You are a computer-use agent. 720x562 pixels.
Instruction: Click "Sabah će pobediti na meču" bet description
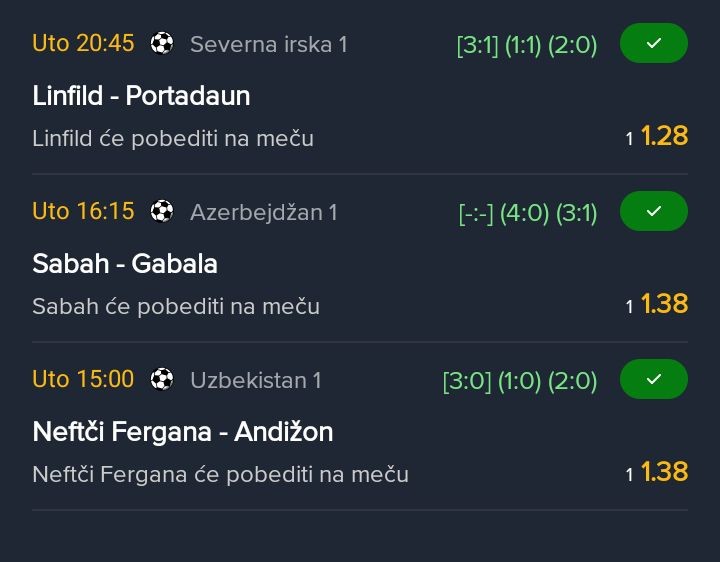click(176, 306)
